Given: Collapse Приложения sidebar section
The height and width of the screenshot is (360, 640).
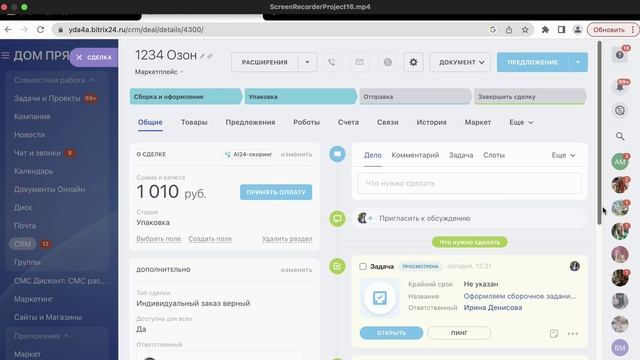Looking at the screenshot, I should [41, 336].
